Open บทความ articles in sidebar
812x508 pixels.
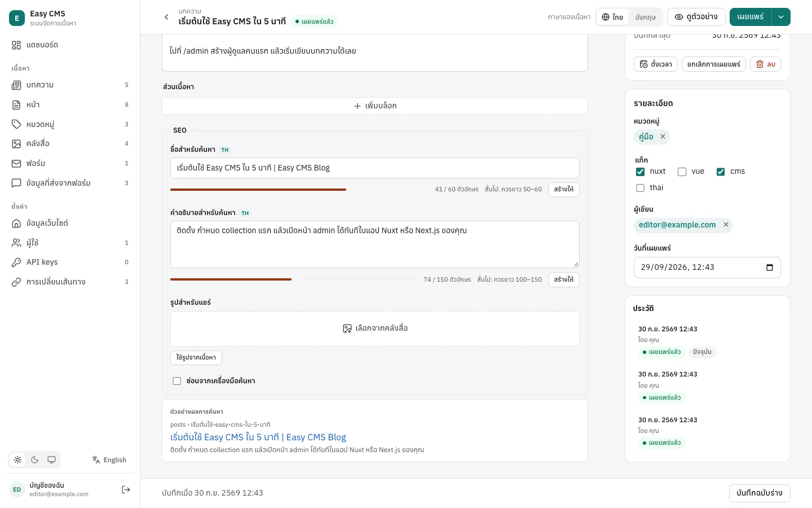[70, 85]
